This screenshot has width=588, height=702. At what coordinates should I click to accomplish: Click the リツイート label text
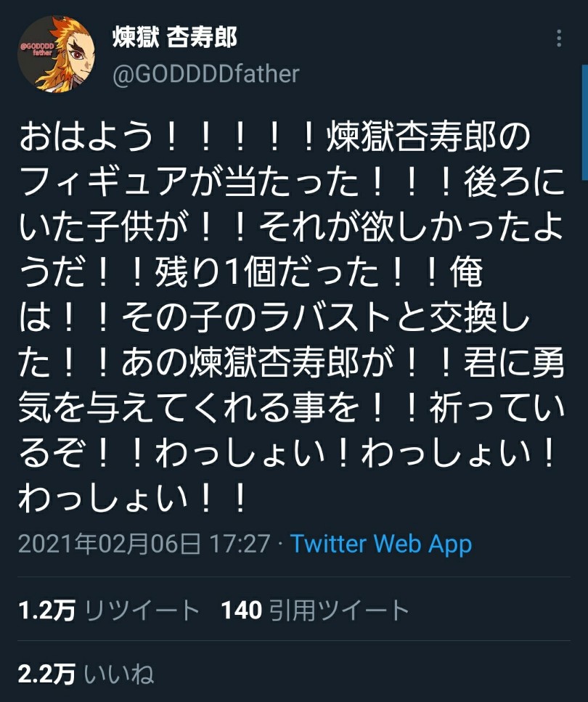coord(142,611)
